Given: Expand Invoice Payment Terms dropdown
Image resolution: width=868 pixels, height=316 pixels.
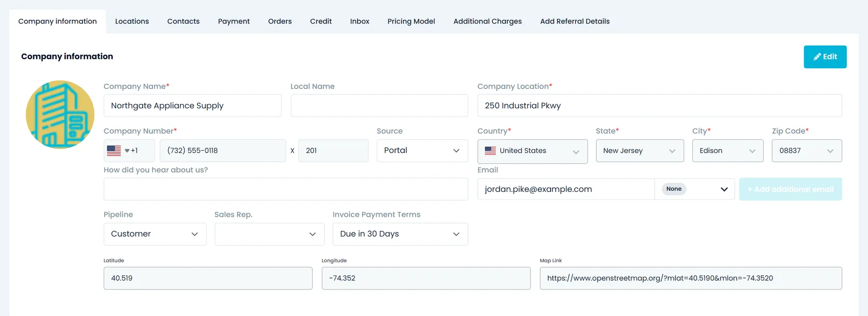Looking at the screenshot, I should (x=400, y=234).
